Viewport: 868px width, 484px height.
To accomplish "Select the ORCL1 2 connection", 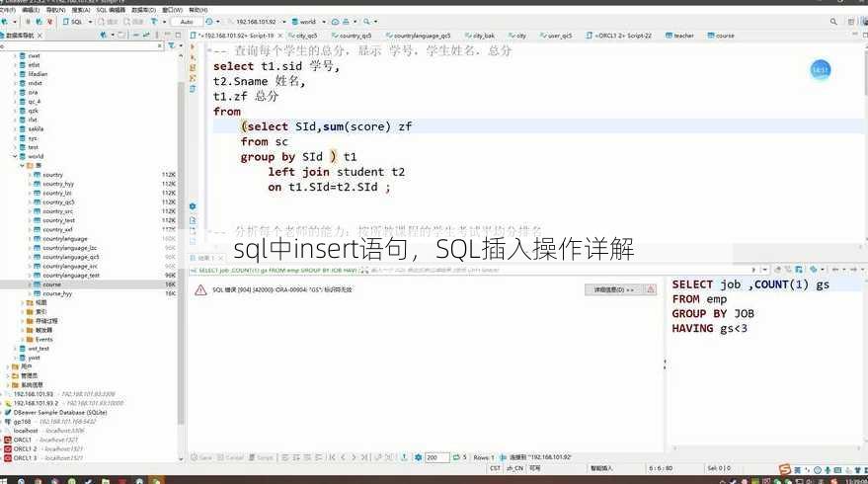I will click(25, 449).
